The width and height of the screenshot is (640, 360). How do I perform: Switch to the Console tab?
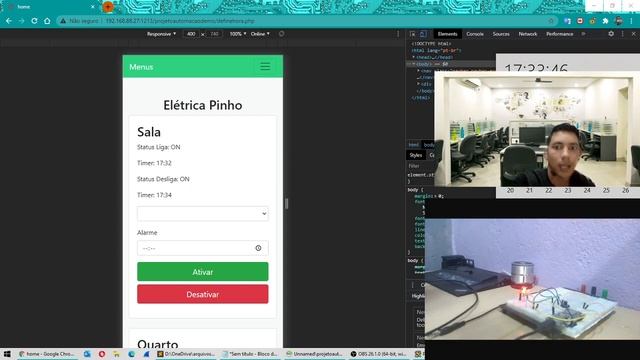pos(475,34)
